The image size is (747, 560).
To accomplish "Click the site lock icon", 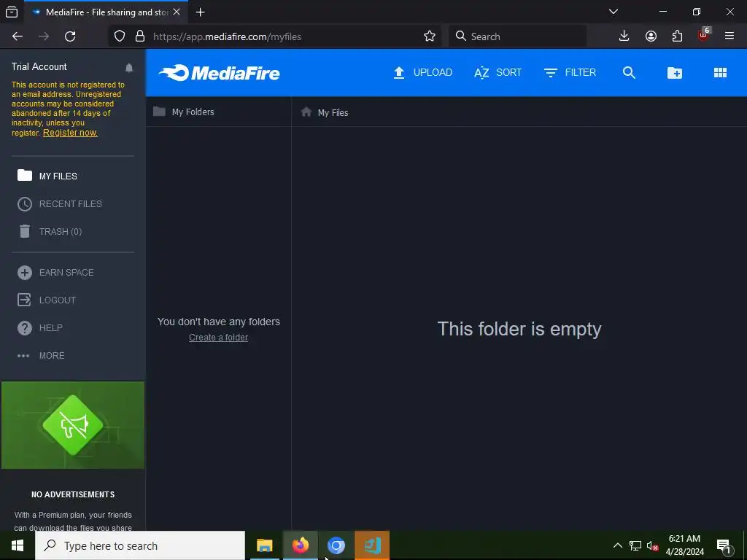I will (139, 36).
